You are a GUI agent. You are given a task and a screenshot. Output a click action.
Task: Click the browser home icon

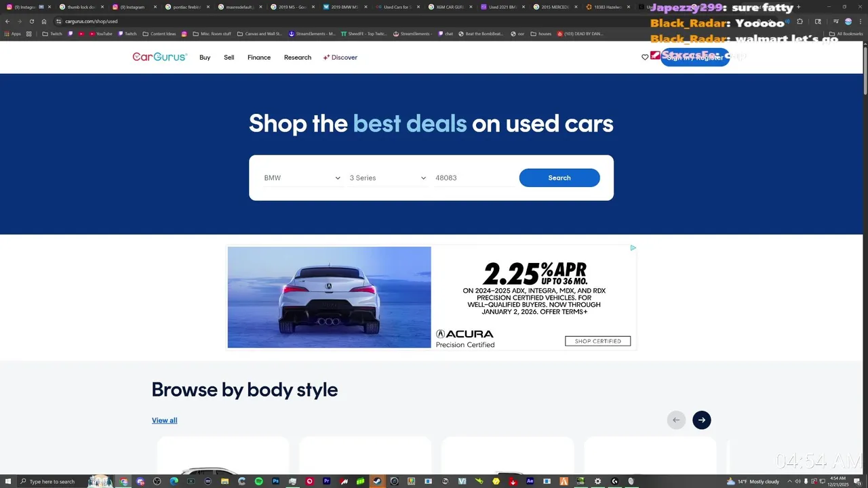(x=44, y=21)
